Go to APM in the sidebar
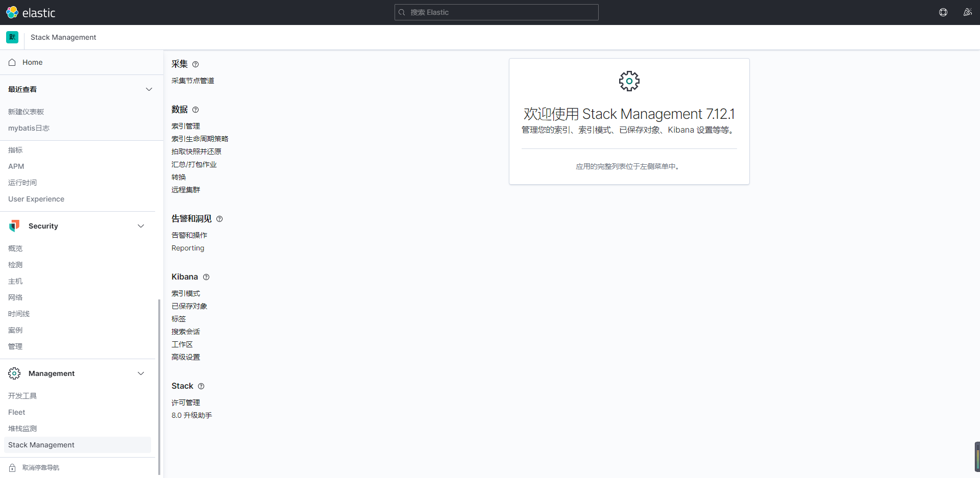 (16, 166)
